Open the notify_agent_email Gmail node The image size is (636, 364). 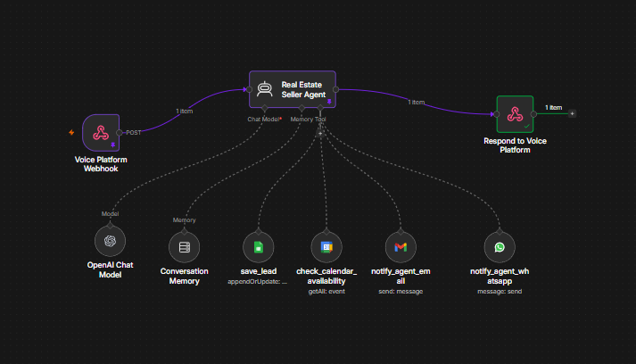tap(401, 247)
